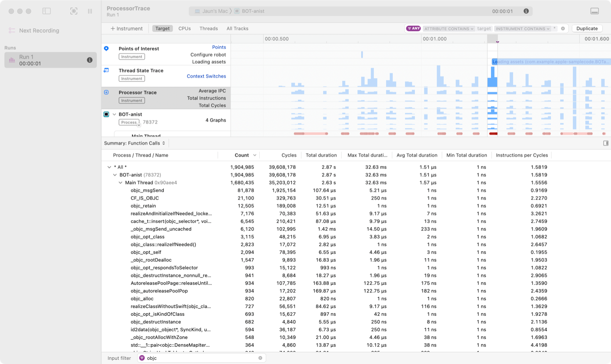This screenshot has width=611, height=364.
Task: Click the Duplicate button
Action: click(x=587, y=28)
